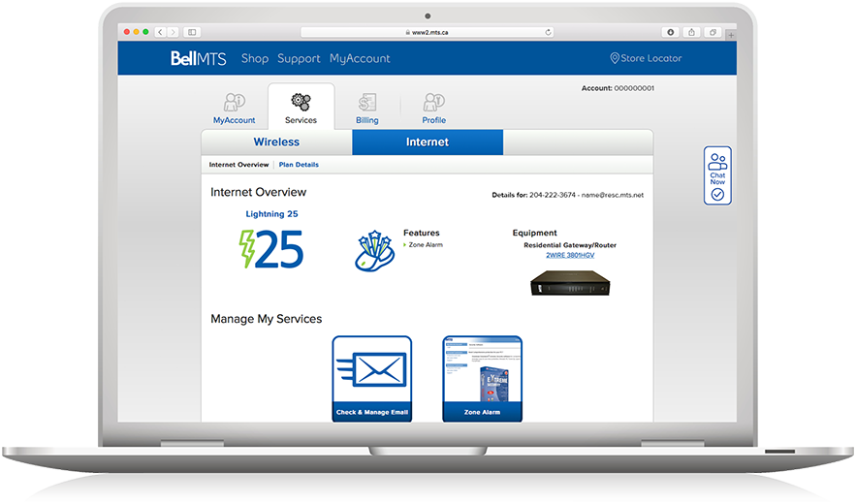Switch to the Wireless tab
This screenshot has width=856, height=504.
pos(277,142)
